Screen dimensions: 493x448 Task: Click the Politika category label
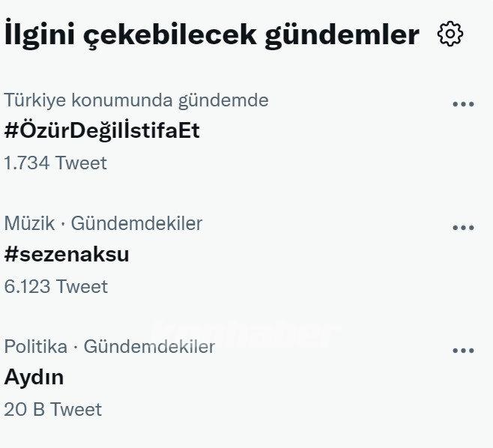point(35,346)
